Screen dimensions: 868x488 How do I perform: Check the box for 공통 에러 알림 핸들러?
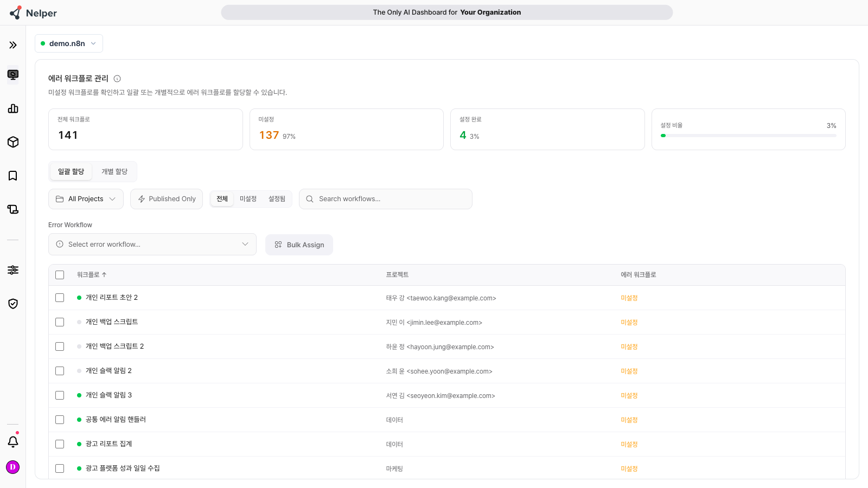tap(60, 420)
